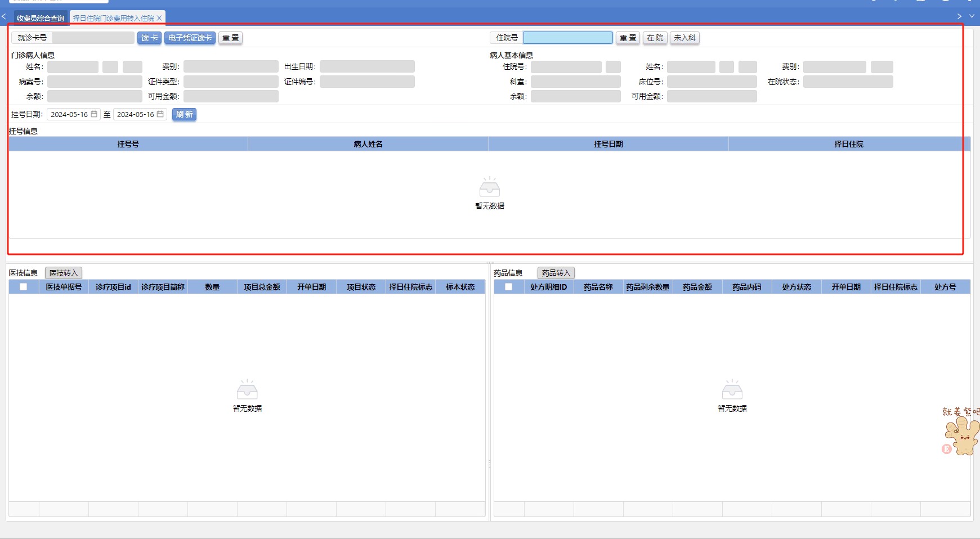Click the 未入科 button

click(x=684, y=38)
